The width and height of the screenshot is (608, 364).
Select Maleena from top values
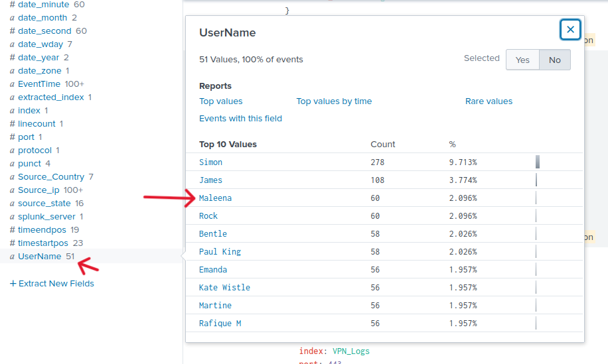pyautogui.click(x=215, y=198)
